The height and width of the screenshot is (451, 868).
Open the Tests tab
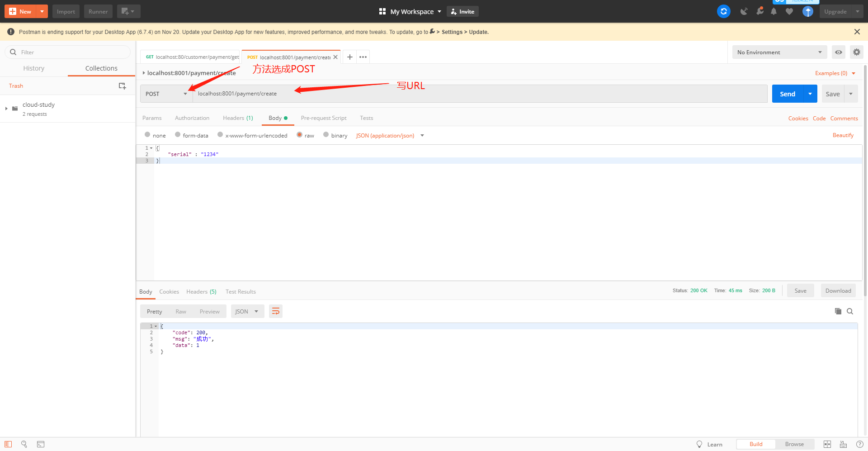pos(367,118)
